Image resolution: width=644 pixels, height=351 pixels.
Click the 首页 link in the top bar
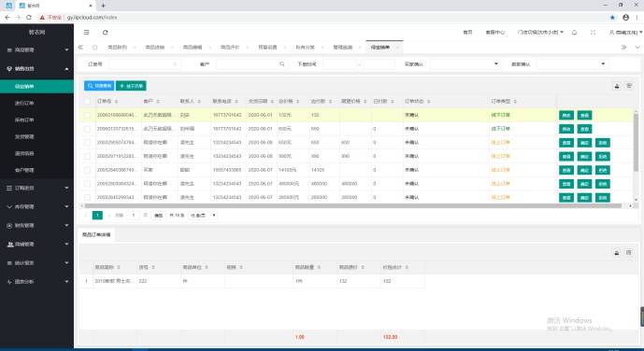pyautogui.click(x=467, y=33)
